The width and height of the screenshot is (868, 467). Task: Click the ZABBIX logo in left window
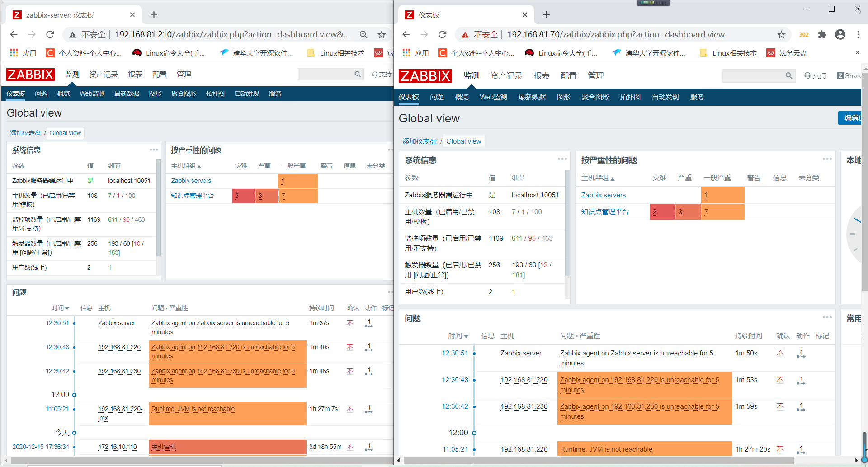[30, 75]
